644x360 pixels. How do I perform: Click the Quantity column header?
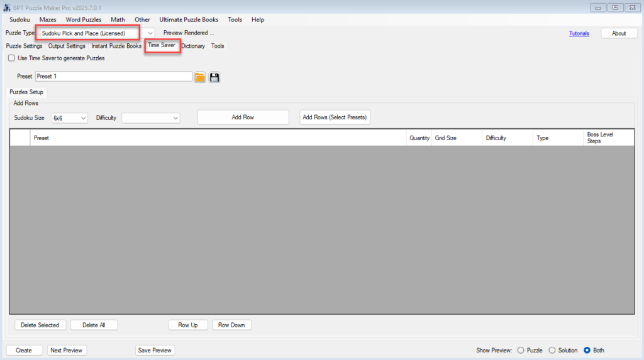(419, 138)
